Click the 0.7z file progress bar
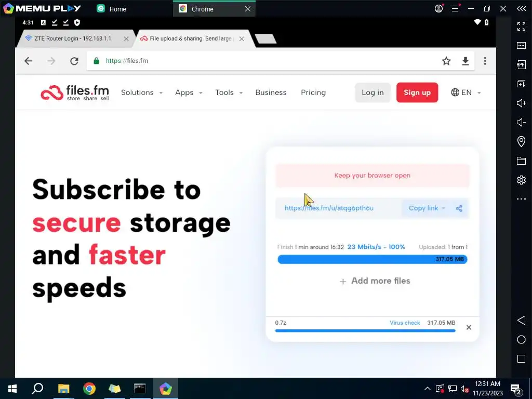This screenshot has width=532, height=399. click(365, 331)
